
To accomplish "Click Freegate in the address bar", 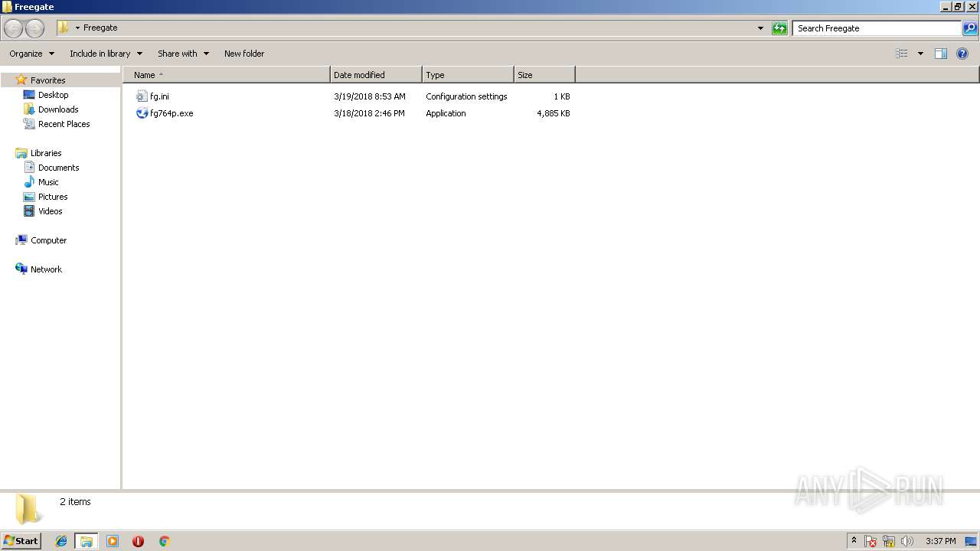I will (x=100, y=28).
